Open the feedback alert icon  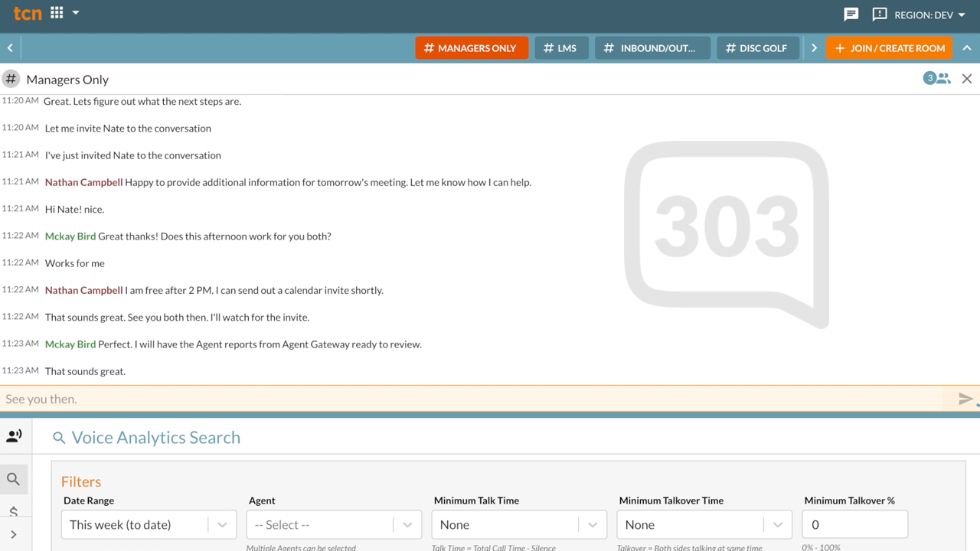pyautogui.click(x=879, y=15)
